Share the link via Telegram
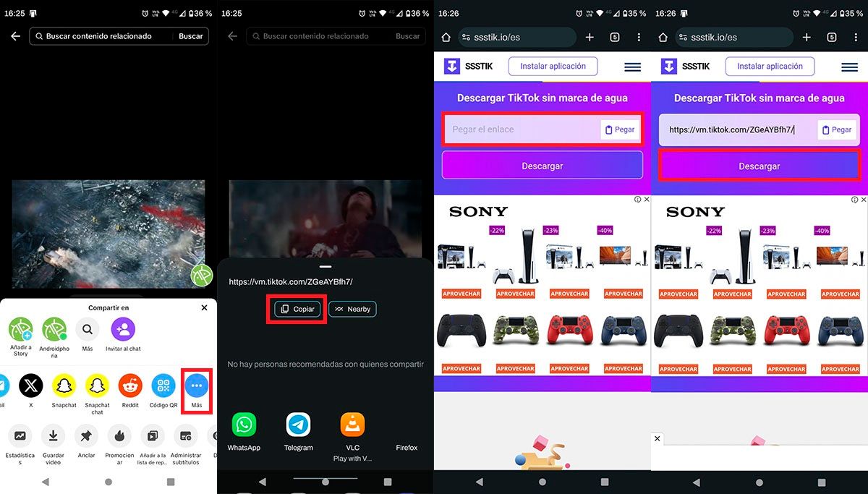The width and height of the screenshot is (868, 494). [x=298, y=425]
